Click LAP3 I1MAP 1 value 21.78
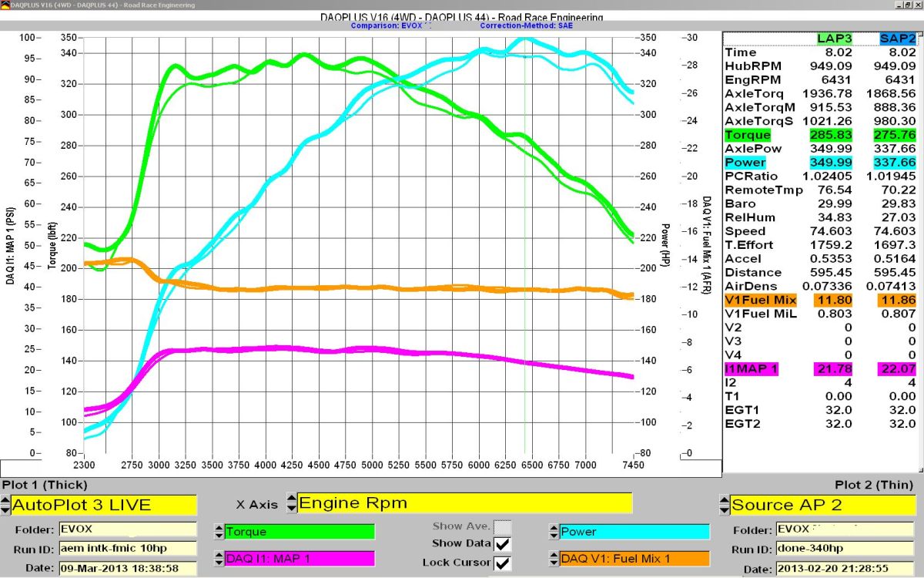Screen dimensions: 924x578 [x=835, y=369]
